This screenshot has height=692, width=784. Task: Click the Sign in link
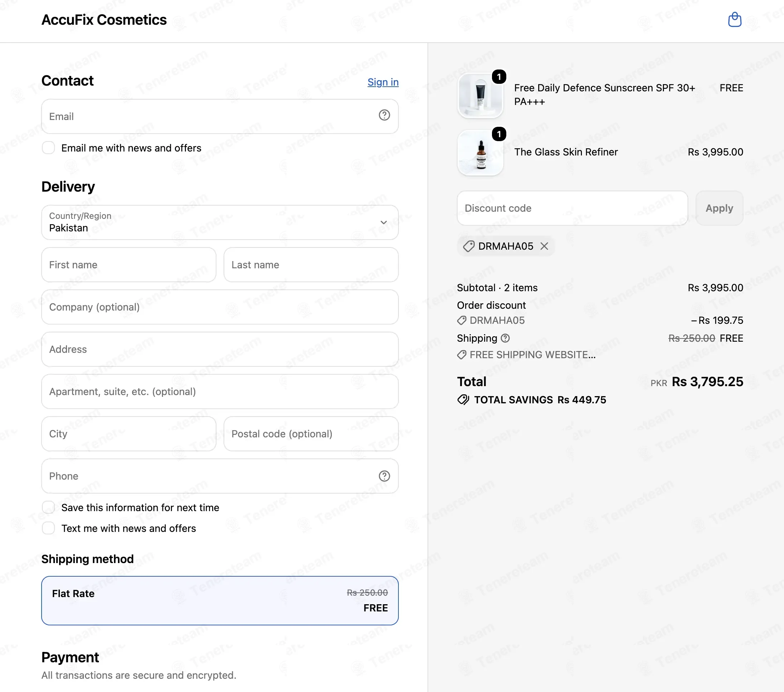click(383, 82)
